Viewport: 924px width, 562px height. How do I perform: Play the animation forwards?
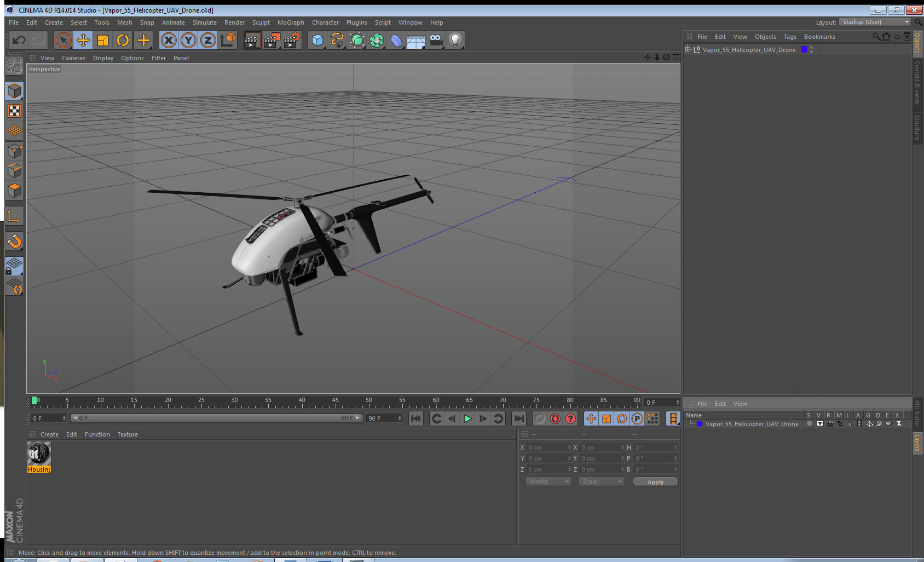[467, 418]
